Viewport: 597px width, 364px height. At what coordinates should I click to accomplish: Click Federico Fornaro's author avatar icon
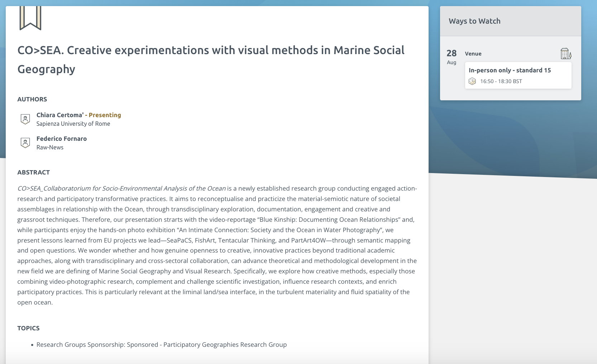pos(25,143)
